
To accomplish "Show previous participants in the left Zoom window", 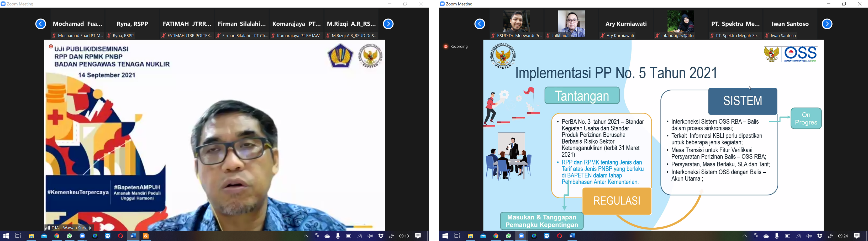I will (x=41, y=24).
